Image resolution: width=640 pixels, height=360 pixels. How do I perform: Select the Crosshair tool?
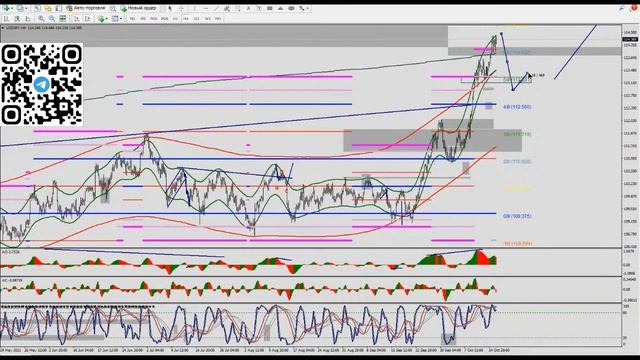point(181,8)
